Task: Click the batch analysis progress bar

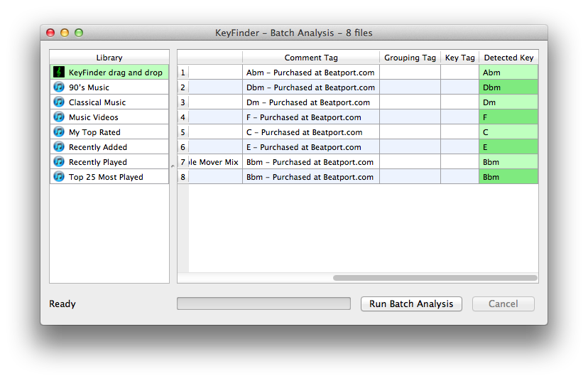Action: pyautogui.click(x=263, y=304)
